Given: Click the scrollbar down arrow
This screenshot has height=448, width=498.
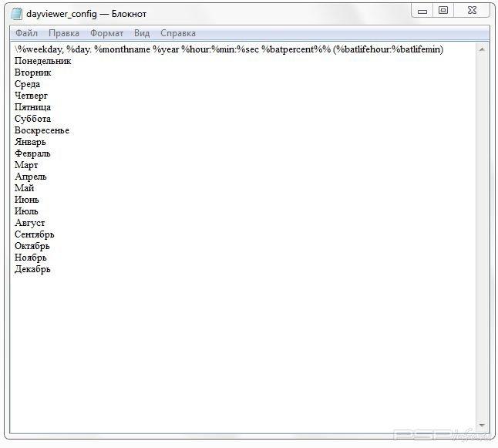Looking at the screenshot, I should tap(482, 426).
